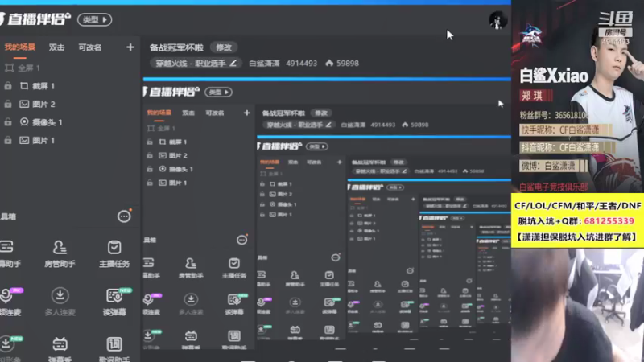The width and height of the screenshot is (644, 362).
Task: Click the 修改 button beside 备战冠军杯啦
Action: 224,47
